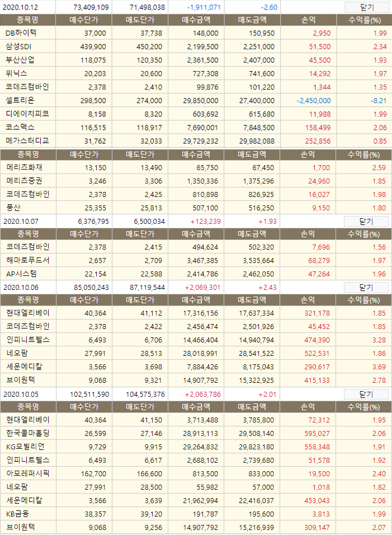The height and width of the screenshot is (535, 392).
Task: Select the -1,911,071 total for 2020.10.12
Action: pos(204,7)
